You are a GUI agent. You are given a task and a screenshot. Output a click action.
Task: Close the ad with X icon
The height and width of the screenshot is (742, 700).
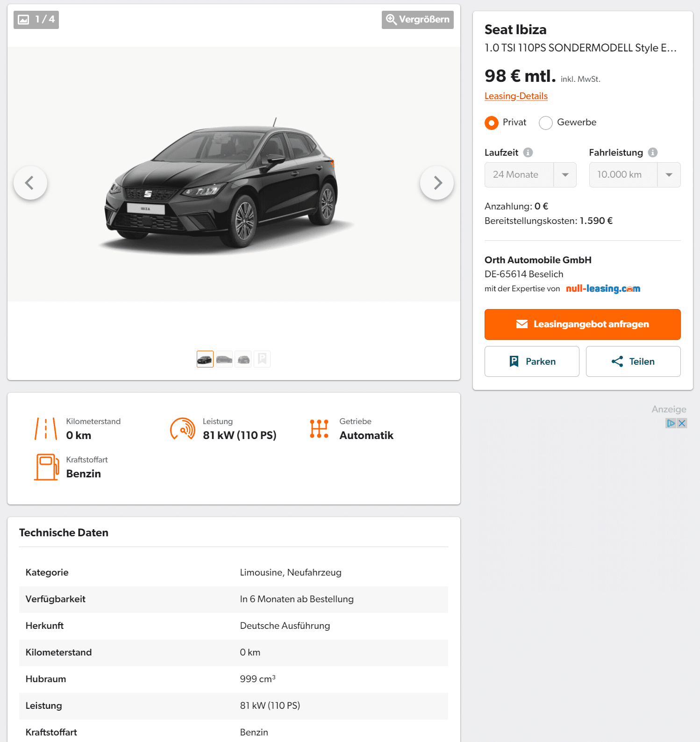[682, 423]
